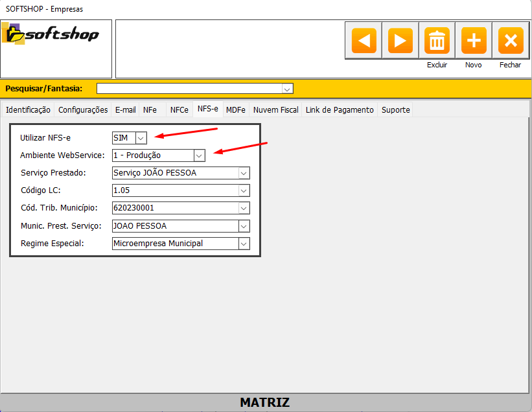Click the Novo plus icon
Screen dimensions: 532x412
pyautogui.click(x=474, y=41)
